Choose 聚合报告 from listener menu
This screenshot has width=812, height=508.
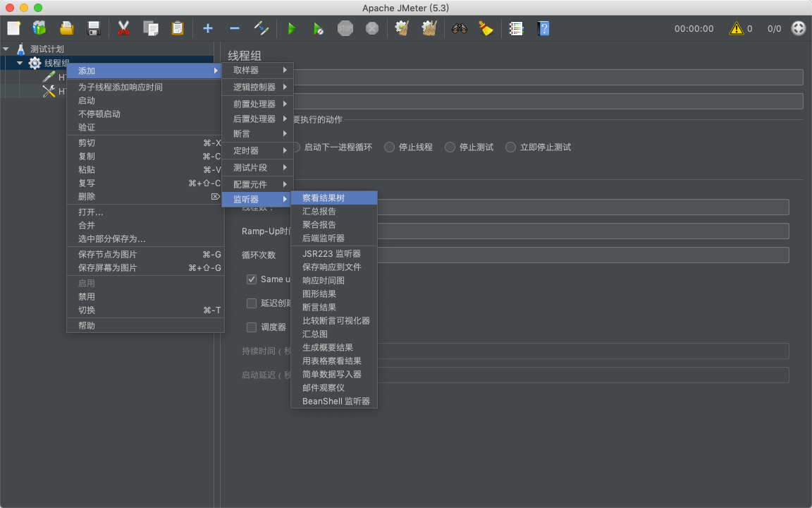(334, 225)
